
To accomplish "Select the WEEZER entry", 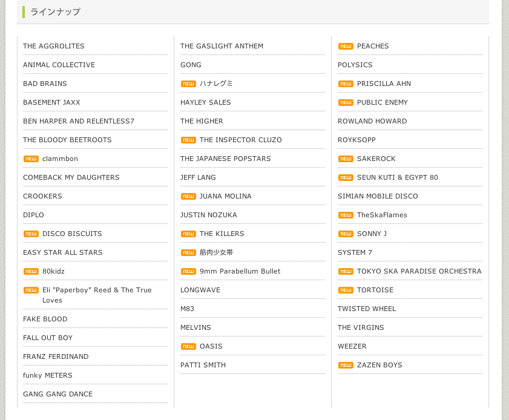I will coord(352,346).
